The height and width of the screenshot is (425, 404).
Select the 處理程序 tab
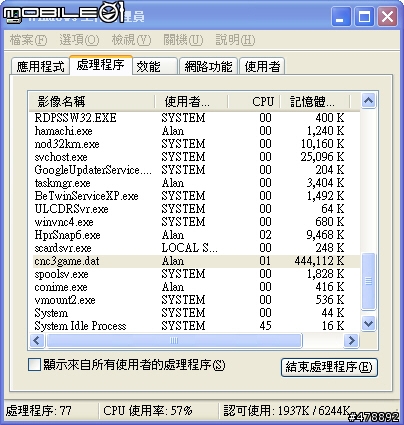(x=101, y=65)
